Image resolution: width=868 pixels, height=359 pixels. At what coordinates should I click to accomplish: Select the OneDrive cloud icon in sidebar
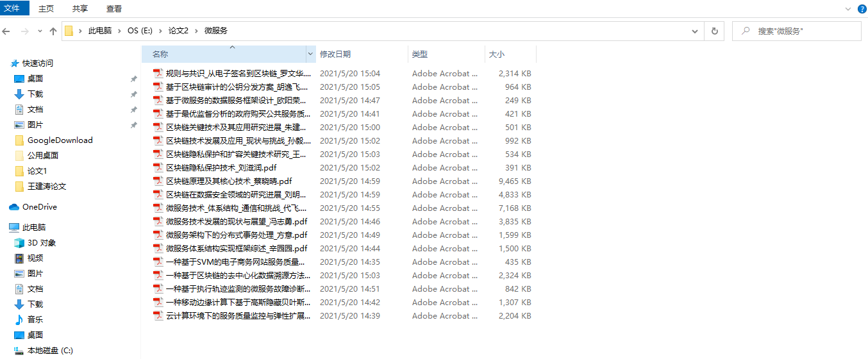[x=14, y=207]
